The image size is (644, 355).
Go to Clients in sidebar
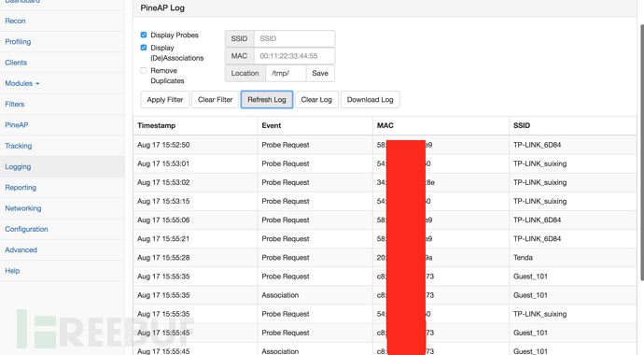tap(16, 63)
